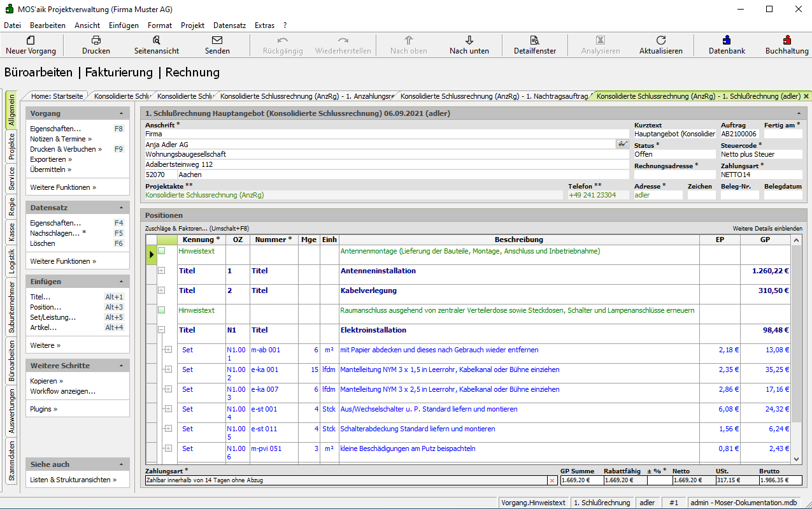
Task: Click the Neuer Vorgang toolbar icon
Action: tap(31, 41)
